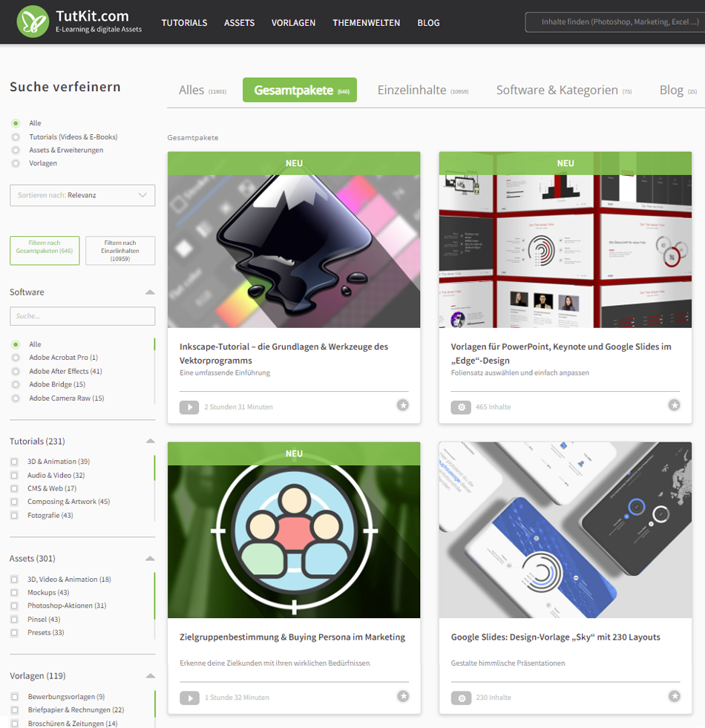Click 'Filtern nach Gesamtpaketen (646)' button
Viewport: 705px width, 728px height.
45,251
